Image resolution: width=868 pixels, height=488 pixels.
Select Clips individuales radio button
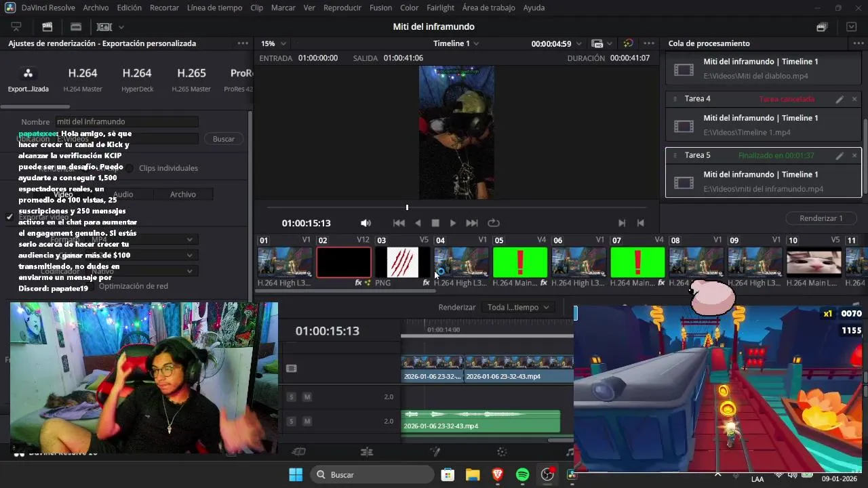pyautogui.click(x=130, y=168)
